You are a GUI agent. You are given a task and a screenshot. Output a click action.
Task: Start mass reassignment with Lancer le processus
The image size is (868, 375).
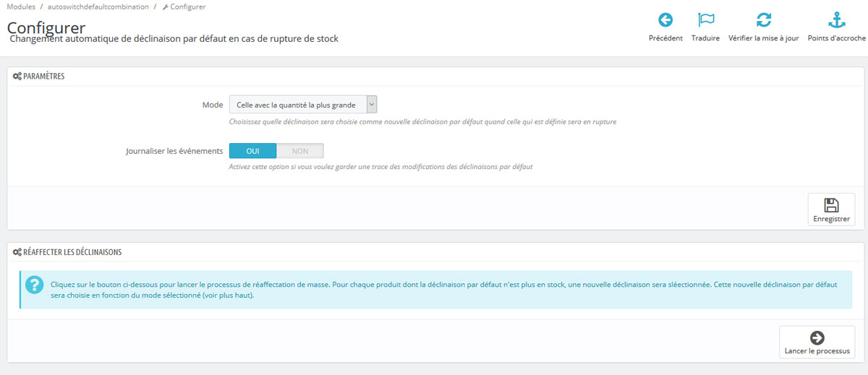click(817, 338)
